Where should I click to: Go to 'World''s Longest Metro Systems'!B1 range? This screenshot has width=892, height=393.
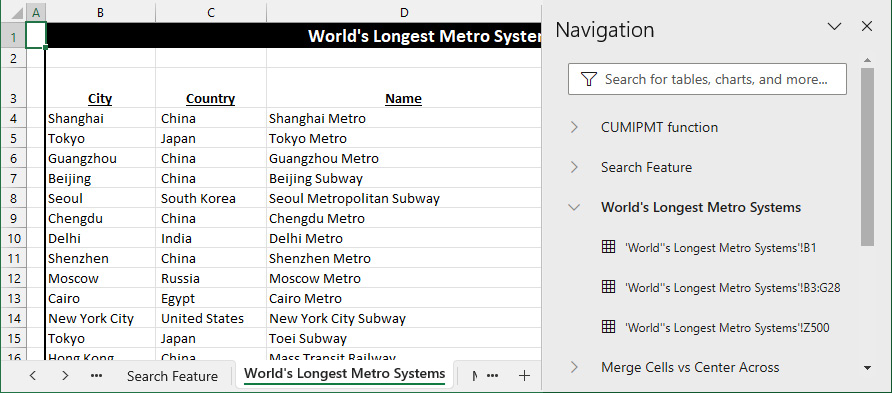click(721, 248)
